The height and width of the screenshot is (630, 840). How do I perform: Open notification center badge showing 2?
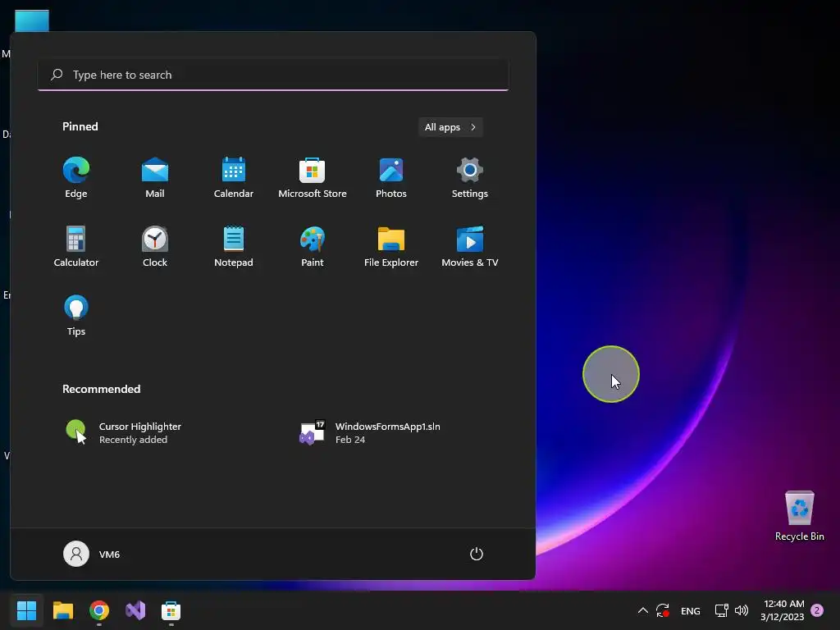tap(817, 610)
